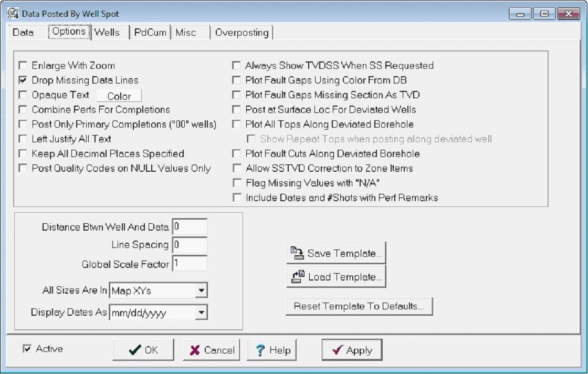Toggle the Active checkbox

click(x=27, y=349)
